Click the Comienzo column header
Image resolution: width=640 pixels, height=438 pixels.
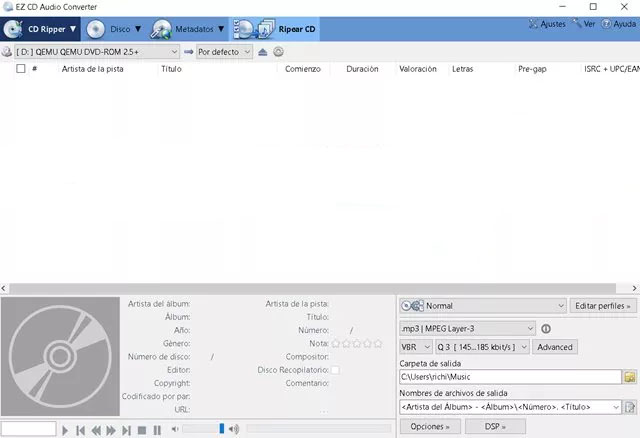[x=303, y=69]
